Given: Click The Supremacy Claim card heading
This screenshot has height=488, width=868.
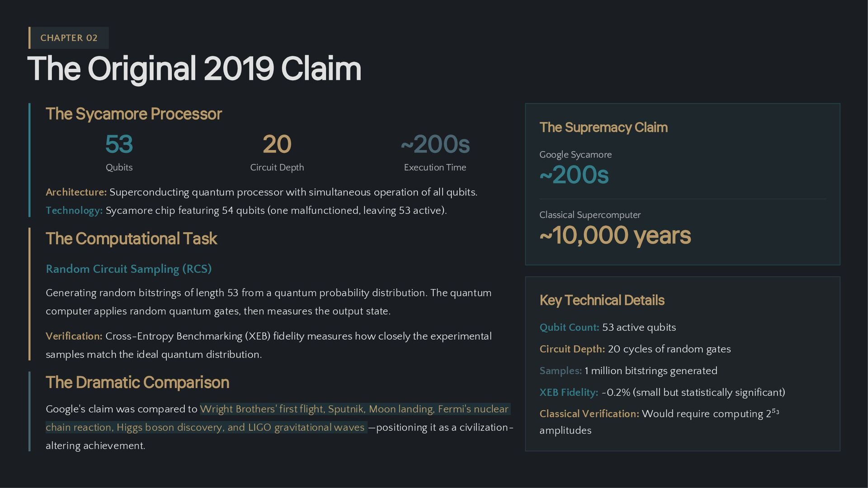Looking at the screenshot, I should (604, 127).
